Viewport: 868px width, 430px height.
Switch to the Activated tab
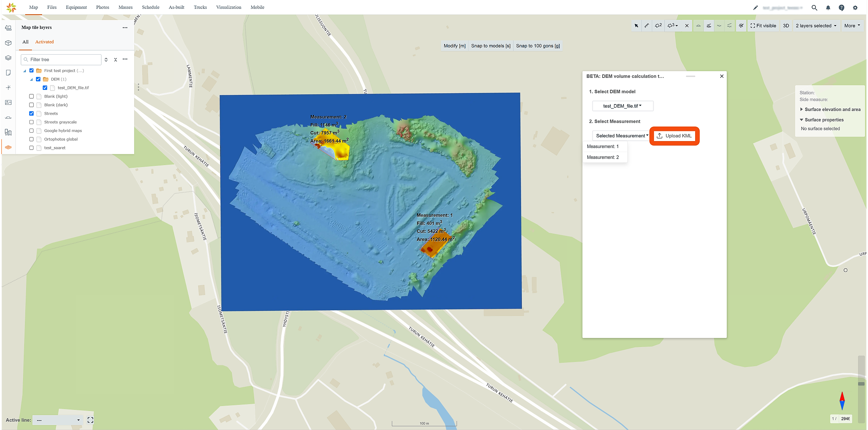click(44, 42)
